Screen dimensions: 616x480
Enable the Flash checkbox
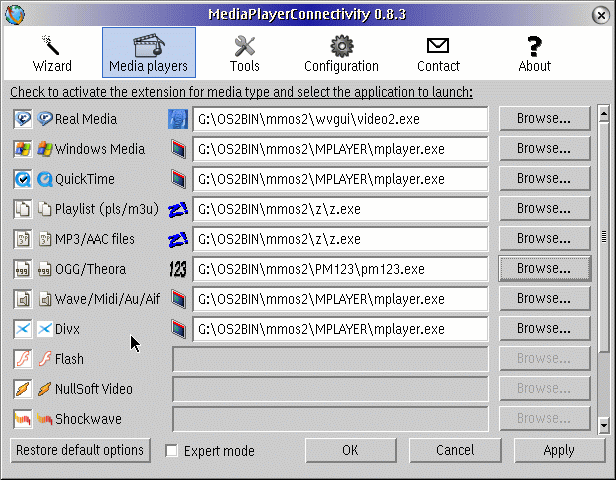point(23,359)
